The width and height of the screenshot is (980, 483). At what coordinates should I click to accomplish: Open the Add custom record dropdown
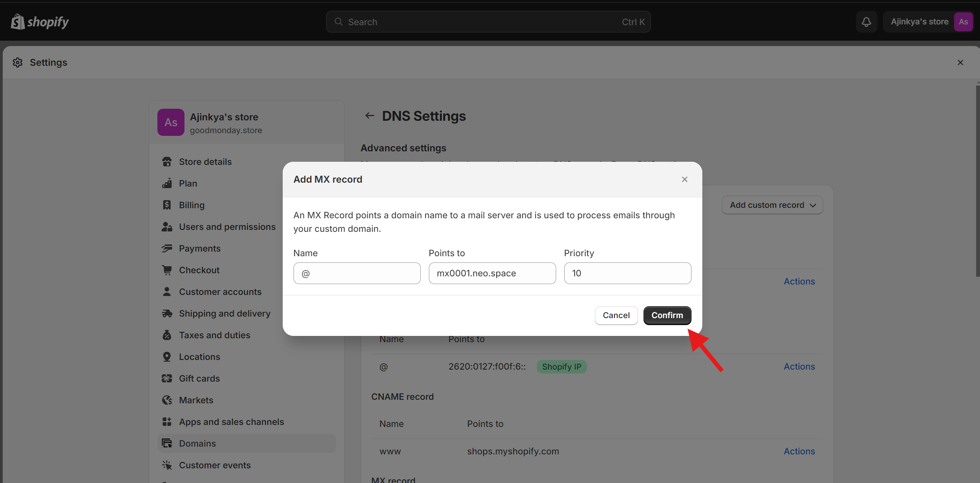(772, 205)
